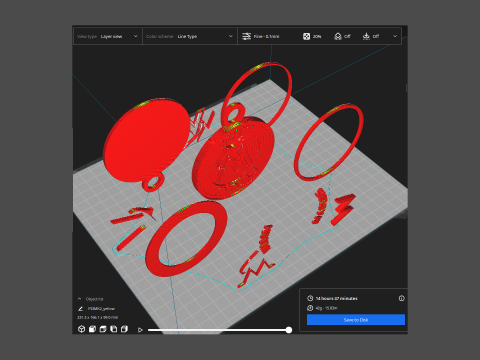The width and height of the screenshot is (480, 360).
Task: Open the View type Layer view dropdown
Action: coord(108,36)
